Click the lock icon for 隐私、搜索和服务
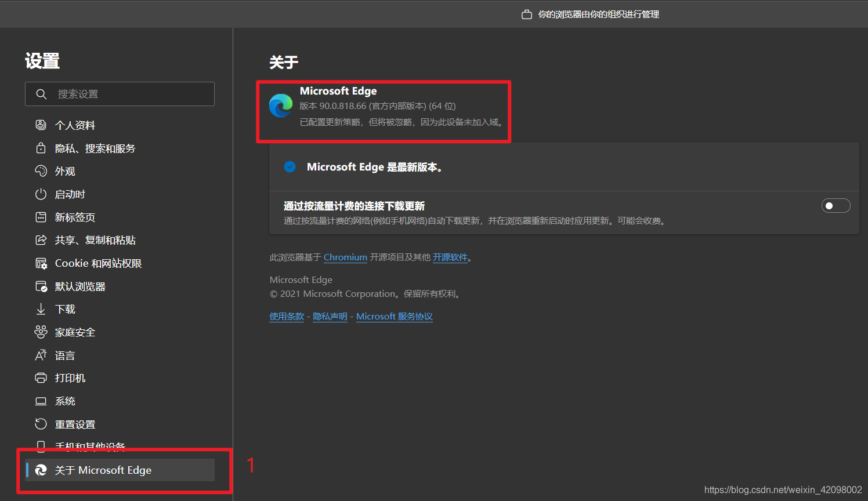Image resolution: width=868 pixels, height=501 pixels. 41,148
